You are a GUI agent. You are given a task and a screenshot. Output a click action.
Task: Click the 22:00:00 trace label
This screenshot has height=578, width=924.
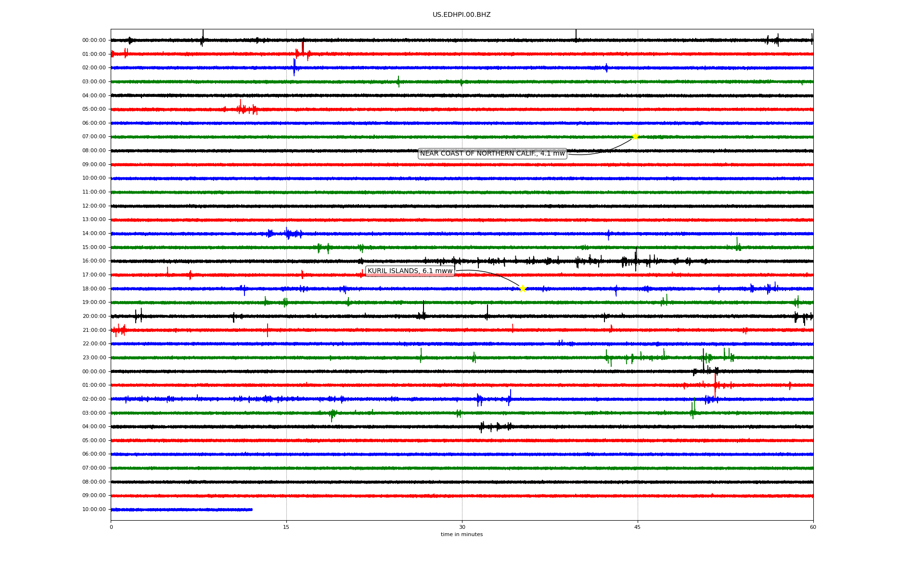(94, 344)
